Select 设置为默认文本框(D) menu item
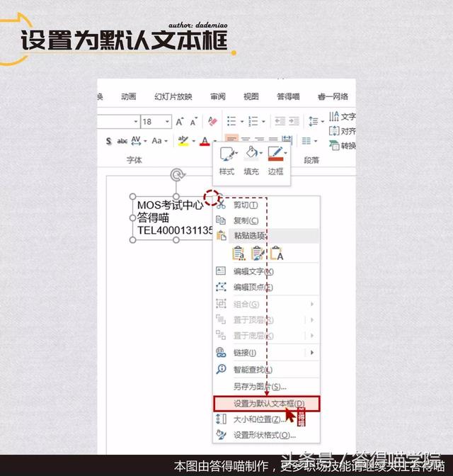453x476 pixels. click(266, 404)
